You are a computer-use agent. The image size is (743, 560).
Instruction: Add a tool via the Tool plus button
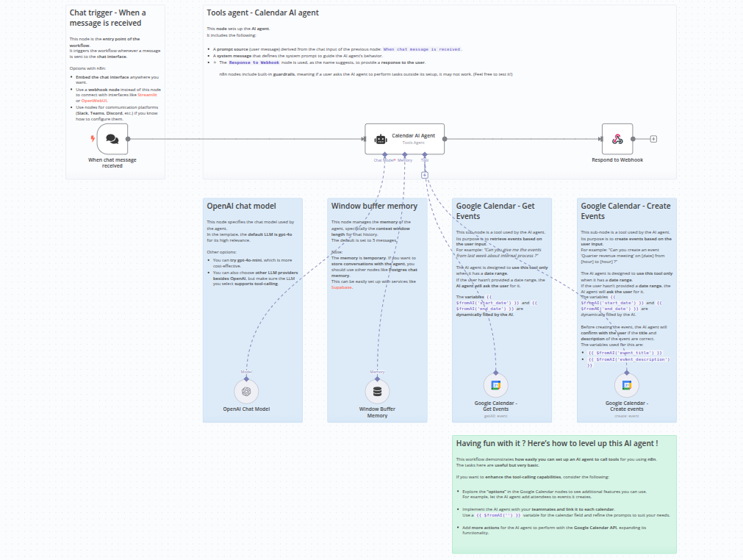pos(425,175)
